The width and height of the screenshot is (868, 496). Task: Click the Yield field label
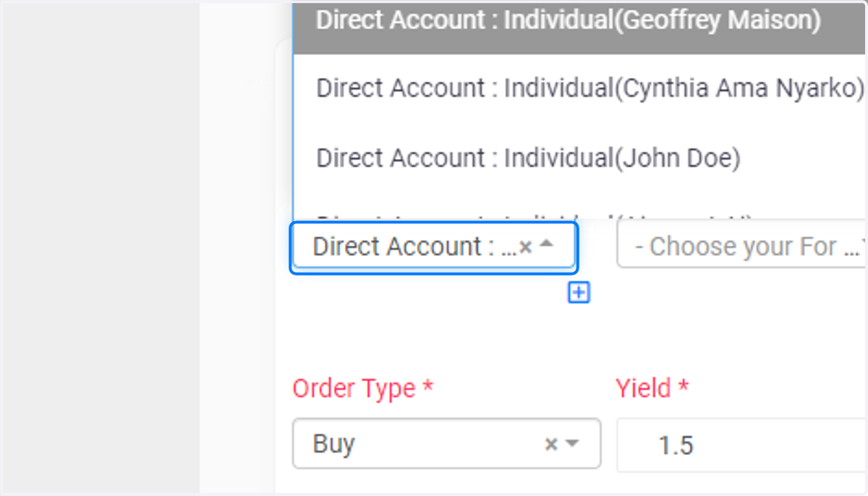coord(652,388)
